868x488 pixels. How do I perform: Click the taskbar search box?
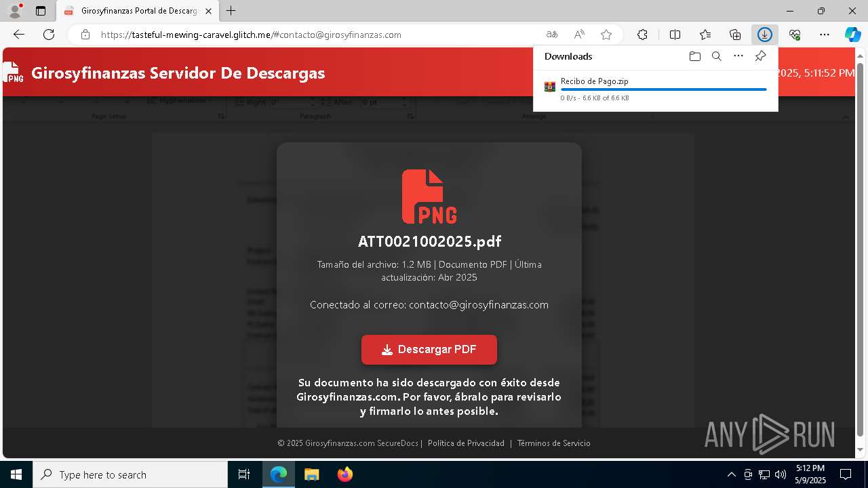130,474
